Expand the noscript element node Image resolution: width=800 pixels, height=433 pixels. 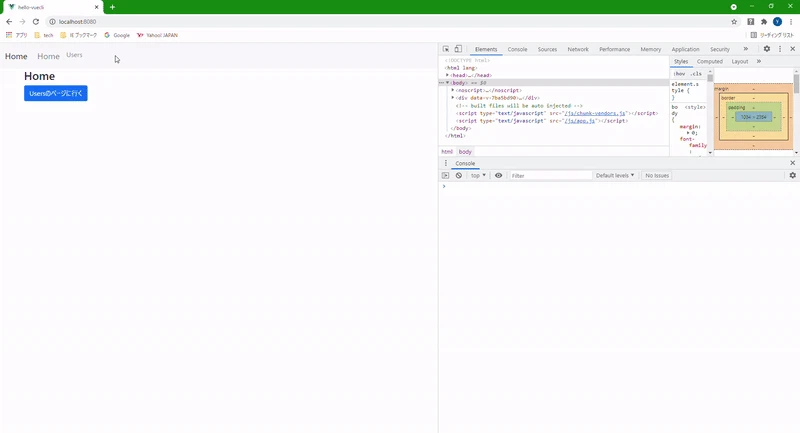pos(453,90)
